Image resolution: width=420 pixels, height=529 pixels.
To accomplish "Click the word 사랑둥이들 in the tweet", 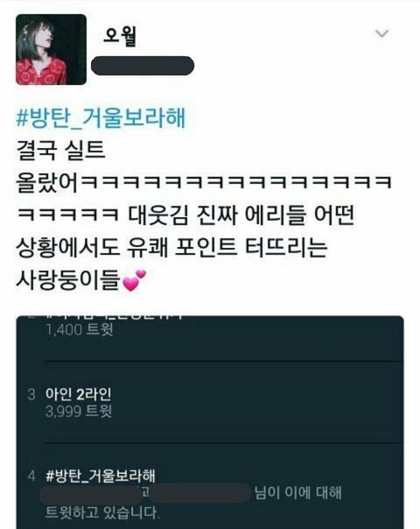I will [x=68, y=280].
